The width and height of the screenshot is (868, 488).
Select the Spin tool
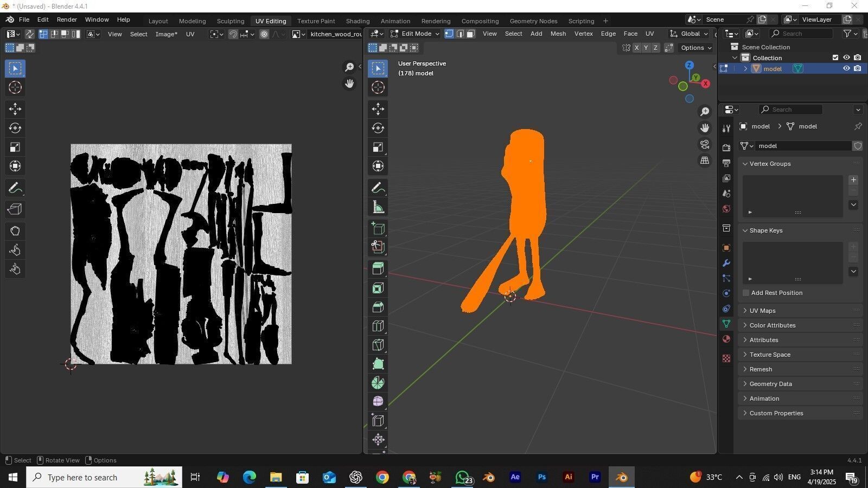click(x=378, y=383)
